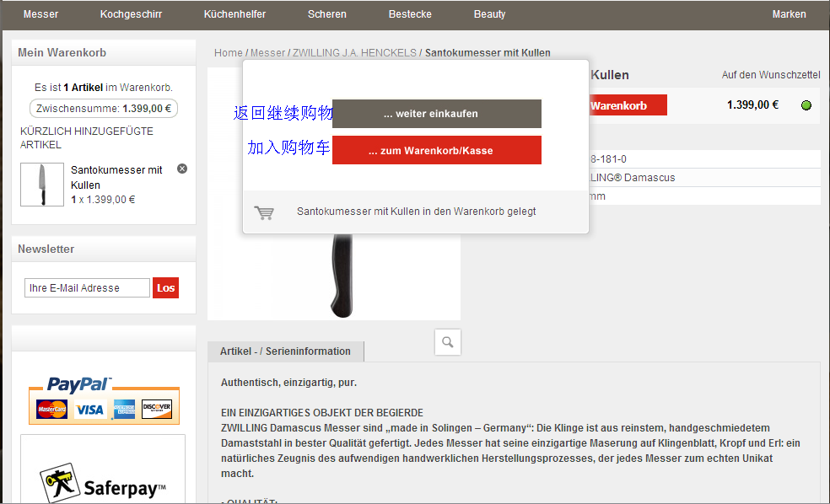Click the Home breadcrumb link

(x=228, y=52)
